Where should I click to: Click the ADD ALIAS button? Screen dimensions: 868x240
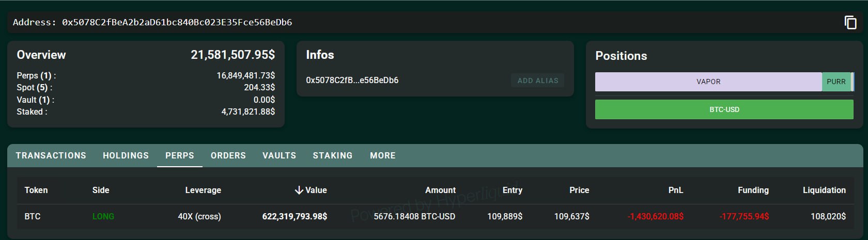[x=537, y=81]
